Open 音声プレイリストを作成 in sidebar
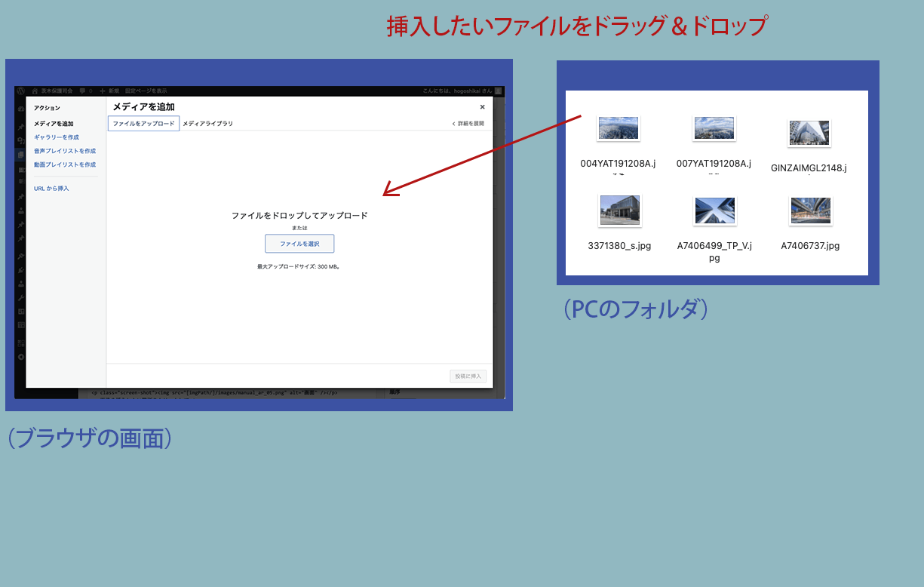Viewport: 924px width, 587px height. click(x=65, y=151)
